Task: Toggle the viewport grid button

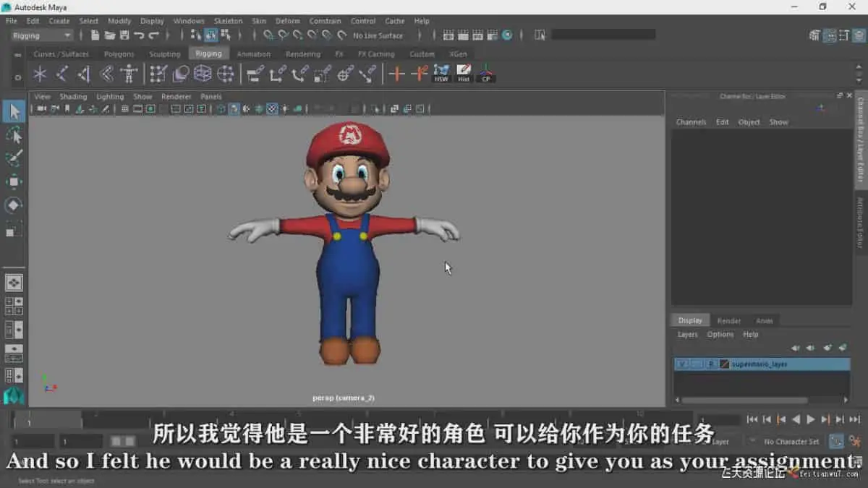Action: [124, 109]
